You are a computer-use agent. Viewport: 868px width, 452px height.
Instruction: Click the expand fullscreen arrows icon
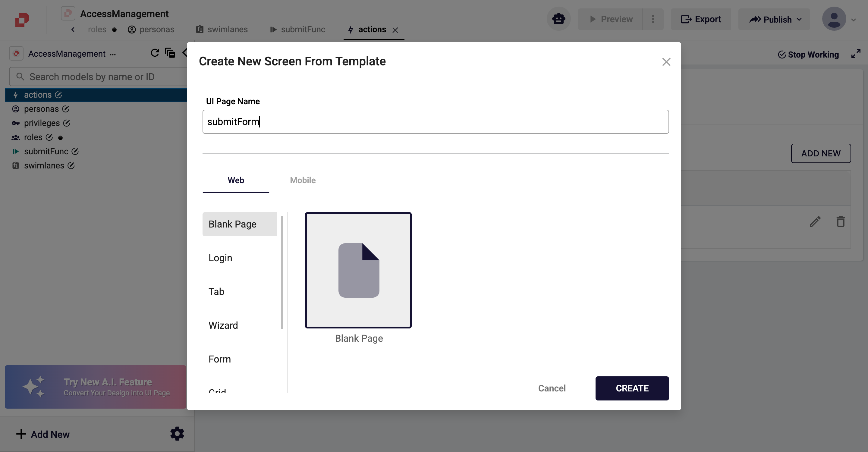tap(856, 54)
